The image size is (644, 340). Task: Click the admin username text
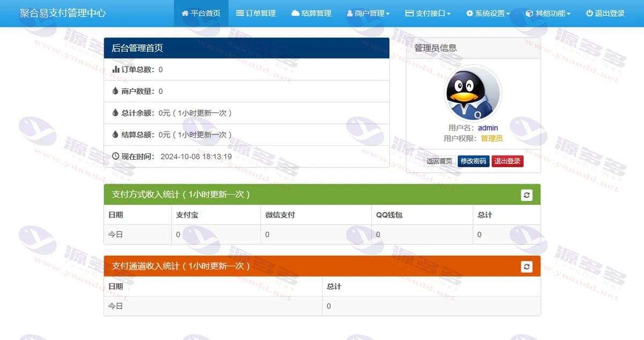(488, 128)
